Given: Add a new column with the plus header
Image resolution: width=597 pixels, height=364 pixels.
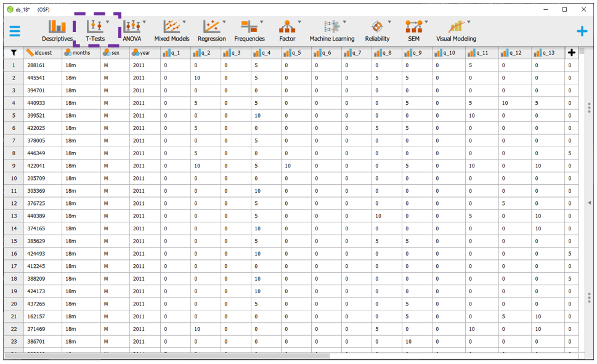Looking at the screenshot, I should point(571,53).
